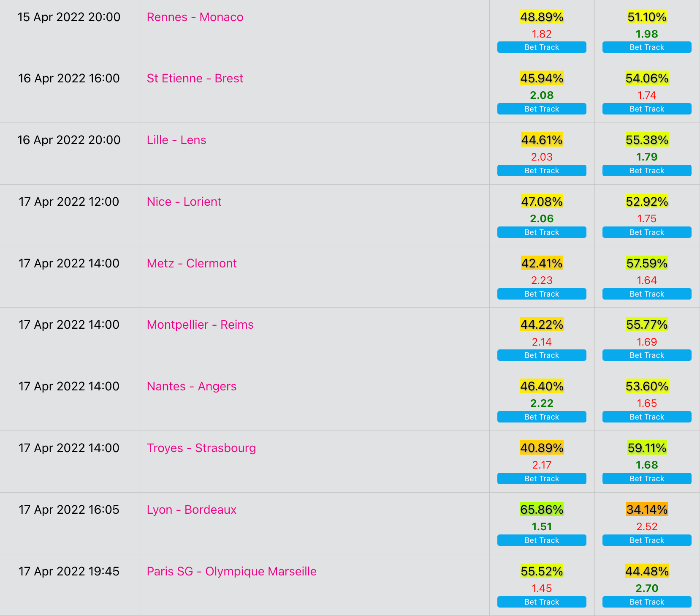Image resolution: width=700 pixels, height=616 pixels.
Task: Click Bet Track under 2.23 for Metz
Action: click(x=542, y=294)
